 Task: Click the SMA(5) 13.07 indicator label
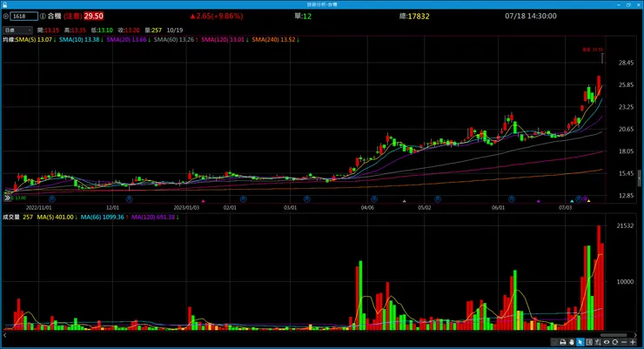click(36, 40)
